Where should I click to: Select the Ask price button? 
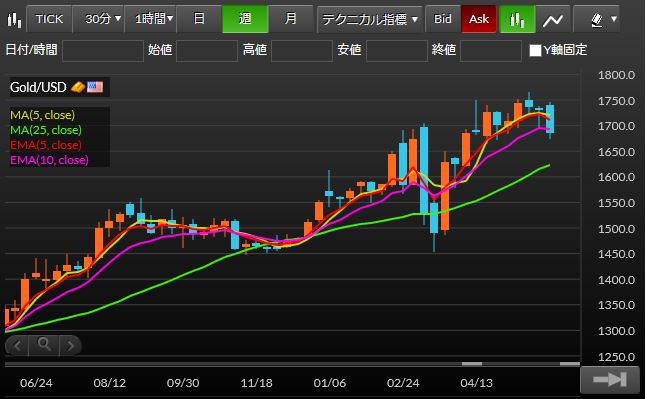tap(479, 19)
